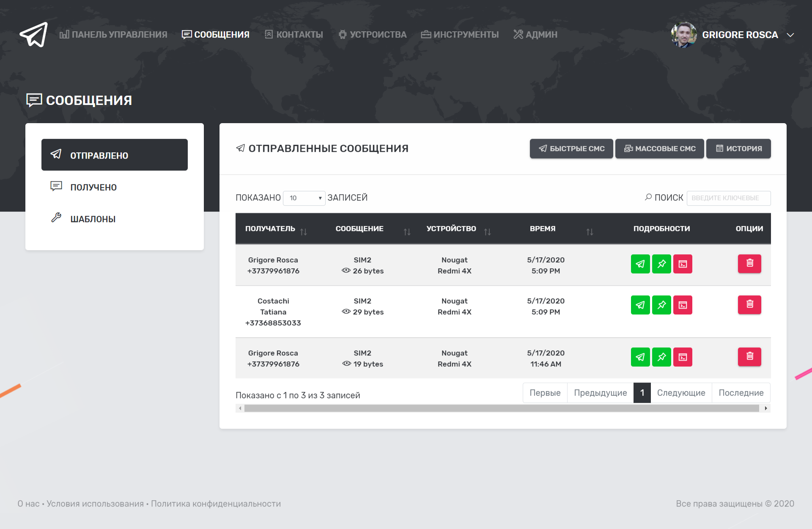Resend message to Costachi Tatiana (plane icon)
Screen dimensions: 812x529
tap(640, 305)
